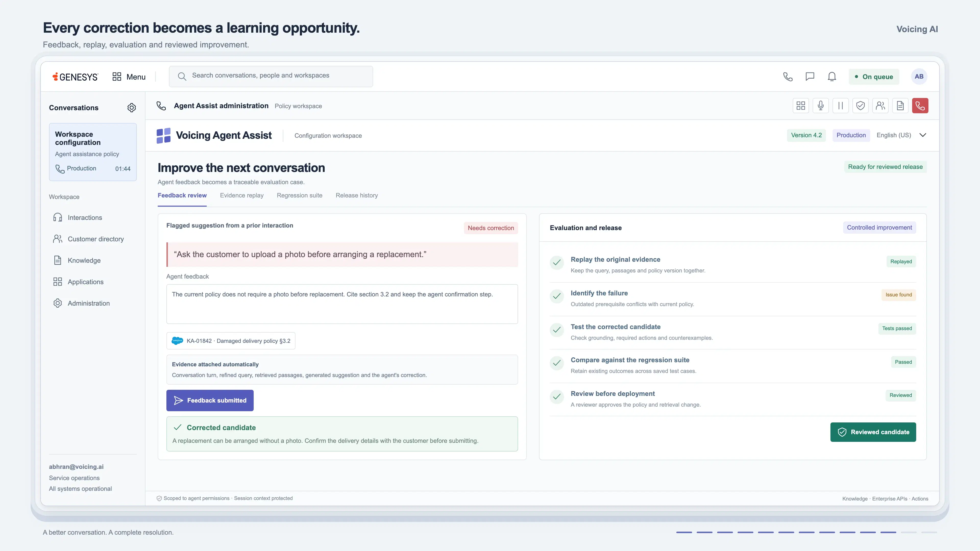Switch to the Feedback review tab
Viewport: 980px width, 551px height.
click(182, 195)
